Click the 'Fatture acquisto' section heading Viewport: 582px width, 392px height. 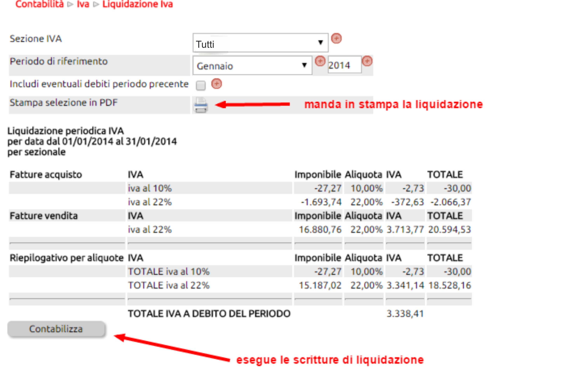point(46,174)
